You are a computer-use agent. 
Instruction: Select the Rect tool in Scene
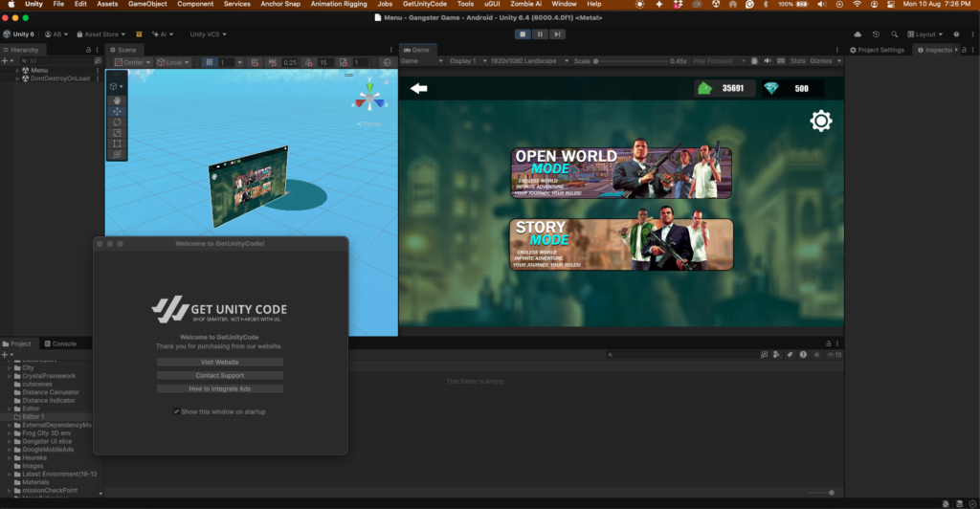[117, 144]
